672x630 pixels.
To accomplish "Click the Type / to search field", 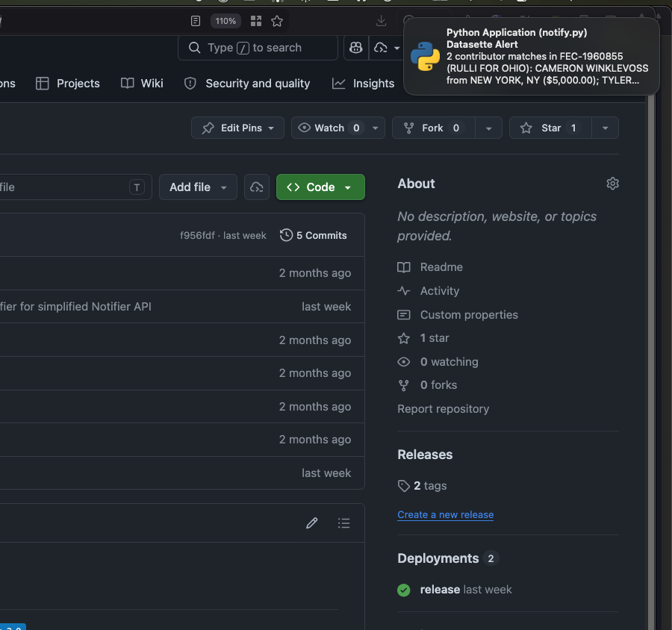I will pos(258,48).
